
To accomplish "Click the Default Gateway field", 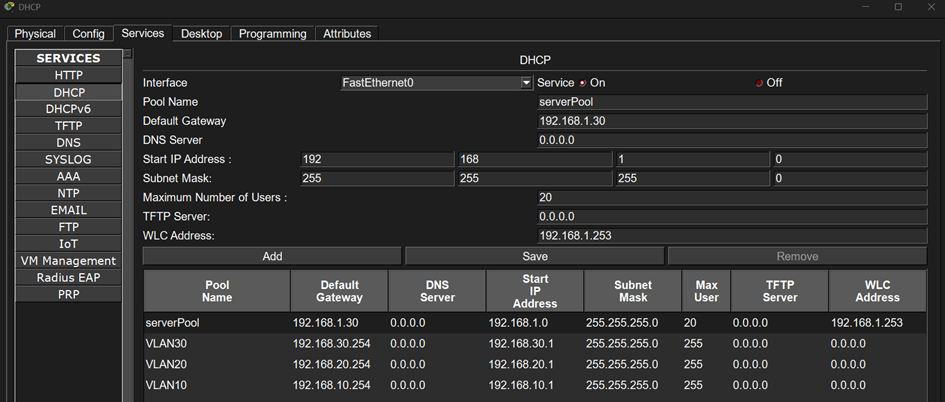I will [x=732, y=121].
